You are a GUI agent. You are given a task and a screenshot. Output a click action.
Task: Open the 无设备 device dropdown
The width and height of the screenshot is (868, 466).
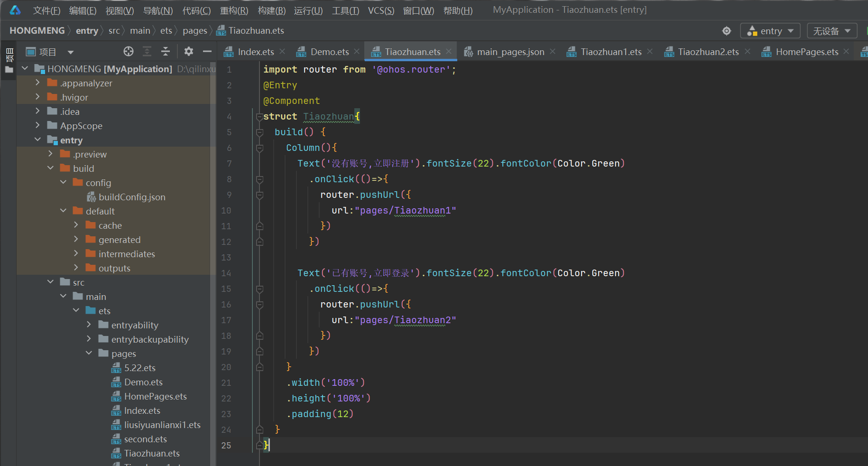[832, 31]
